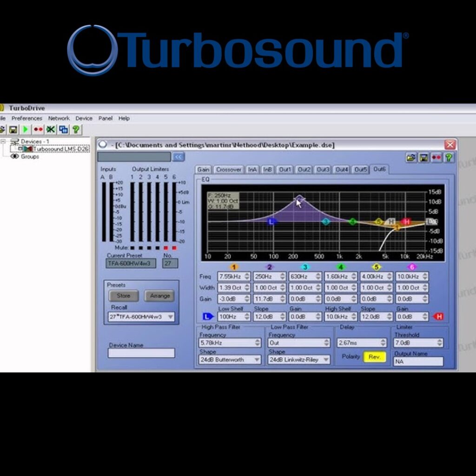476x476 pixels.
Task: Click the save icon in main toolbar
Action: (x=13, y=130)
